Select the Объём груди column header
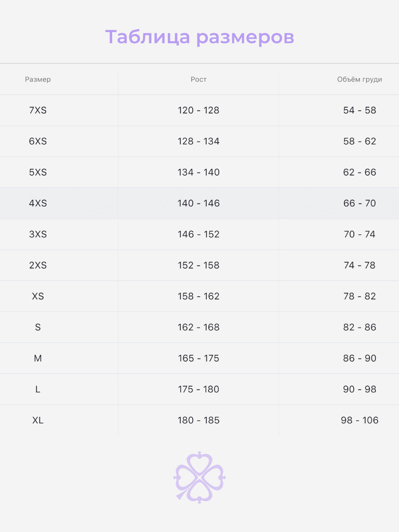This screenshot has height=532, width=399. click(x=360, y=79)
